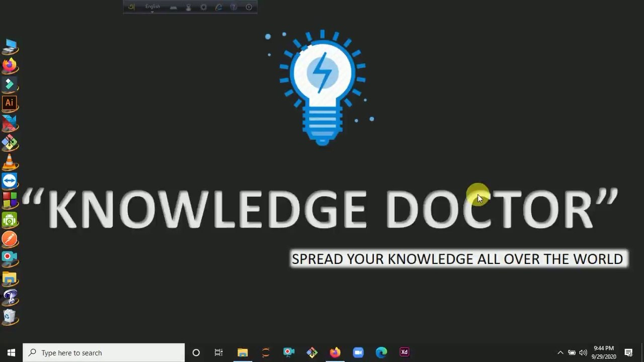Click help question mark in top bar

[233, 7]
